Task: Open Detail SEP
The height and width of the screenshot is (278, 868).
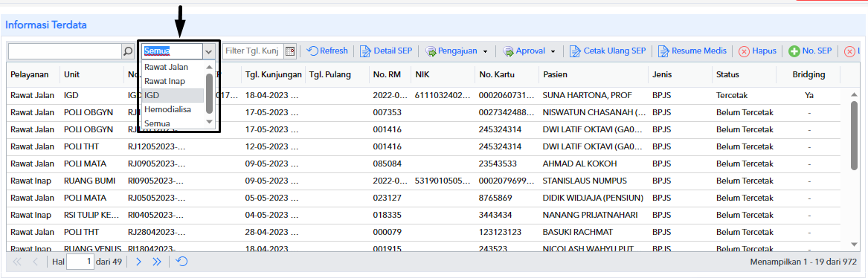Action: click(x=386, y=51)
